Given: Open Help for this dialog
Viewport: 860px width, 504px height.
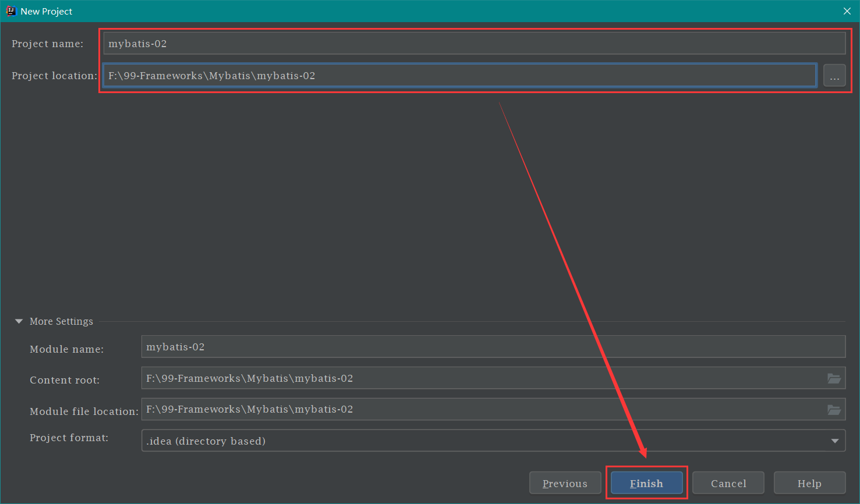Looking at the screenshot, I should click(809, 483).
